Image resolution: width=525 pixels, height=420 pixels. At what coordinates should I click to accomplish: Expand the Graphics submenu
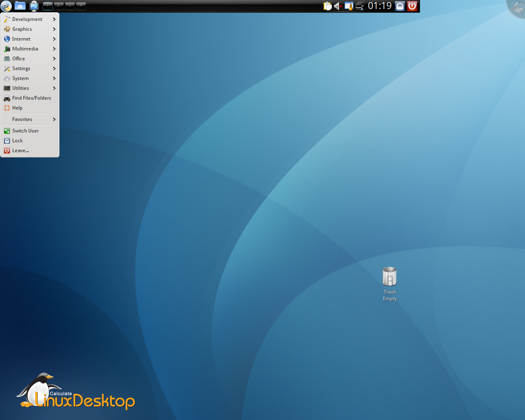[x=30, y=29]
